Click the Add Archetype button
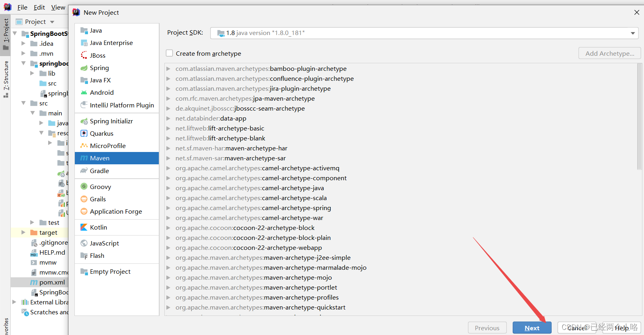Image resolution: width=644 pixels, height=335 pixels. (x=610, y=53)
